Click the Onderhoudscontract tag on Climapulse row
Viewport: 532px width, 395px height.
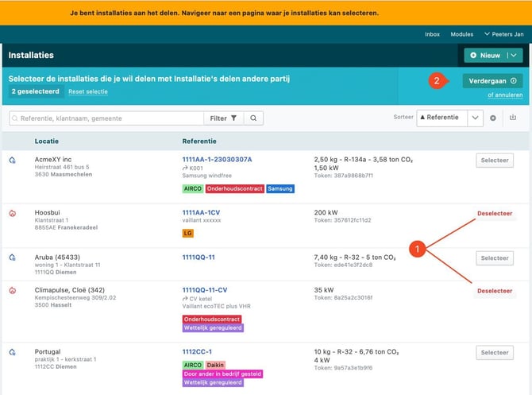(212, 319)
